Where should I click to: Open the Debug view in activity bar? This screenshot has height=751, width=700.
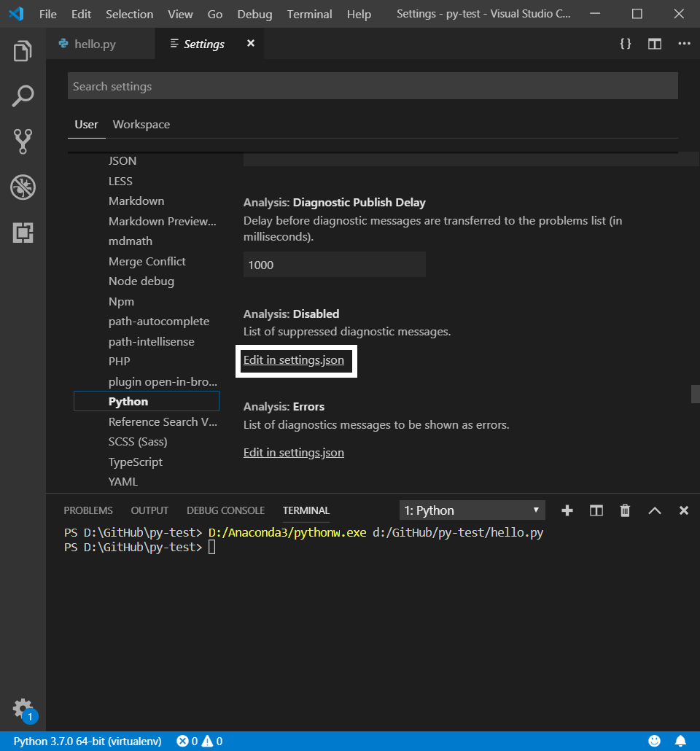23,187
